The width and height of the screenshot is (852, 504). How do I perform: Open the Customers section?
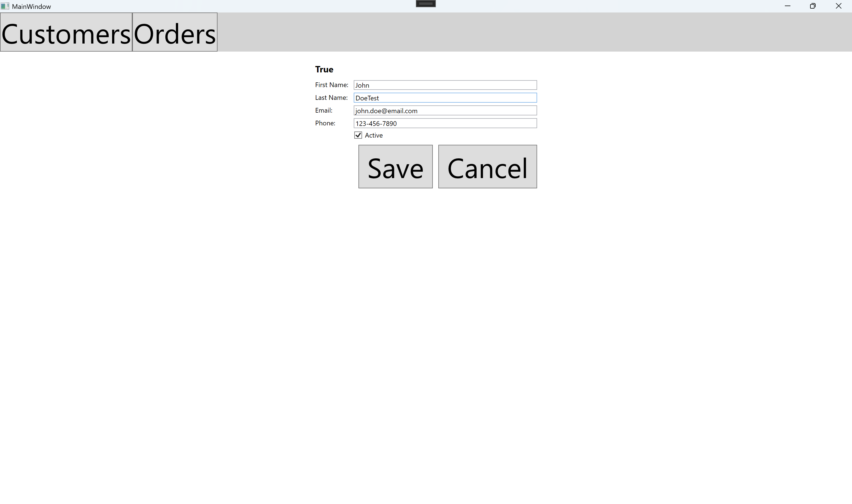tap(66, 32)
